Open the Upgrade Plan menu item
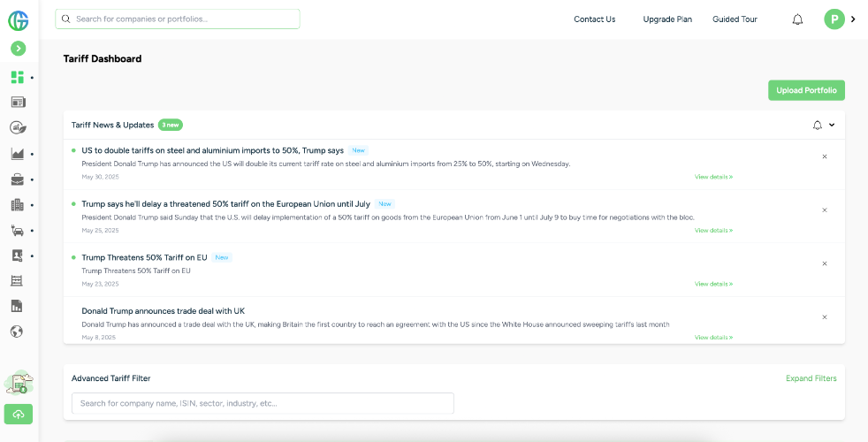868x442 pixels. click(667, 19)
